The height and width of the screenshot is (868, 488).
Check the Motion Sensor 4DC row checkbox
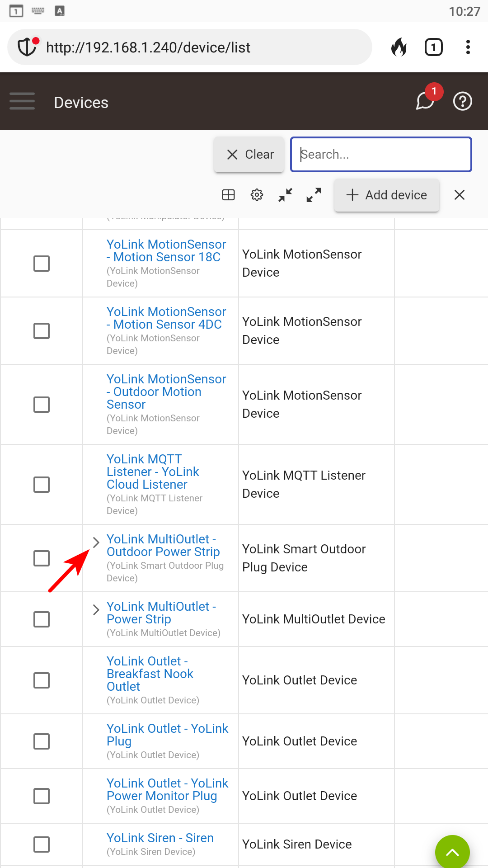42,331
